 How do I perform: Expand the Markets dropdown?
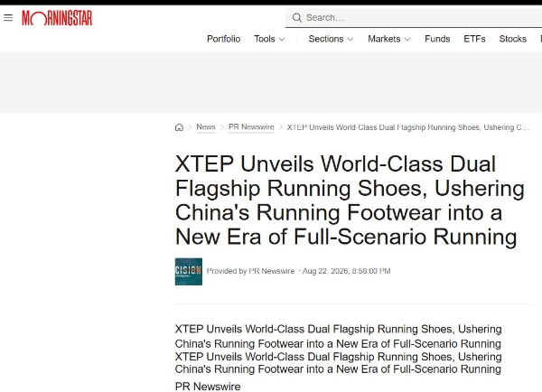point(388,39)
